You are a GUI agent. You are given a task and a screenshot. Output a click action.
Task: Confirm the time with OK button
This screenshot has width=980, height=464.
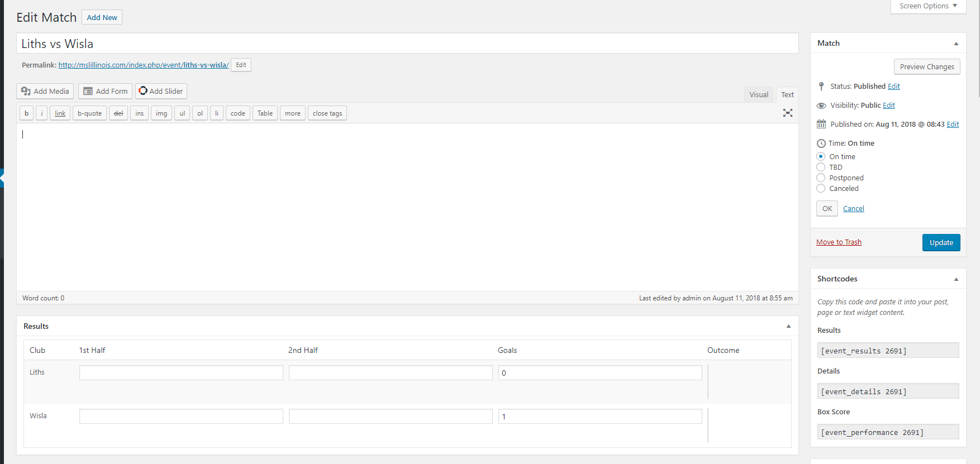coord(827,208)
